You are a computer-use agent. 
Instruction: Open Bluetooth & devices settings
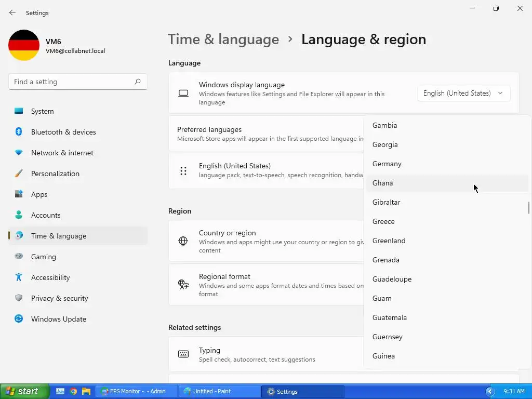point(78,132)
